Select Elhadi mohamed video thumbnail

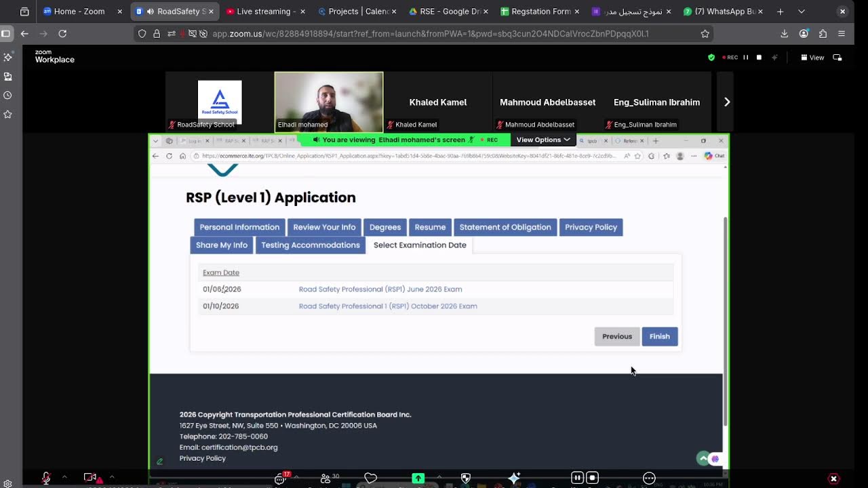(x=329, y=102)
